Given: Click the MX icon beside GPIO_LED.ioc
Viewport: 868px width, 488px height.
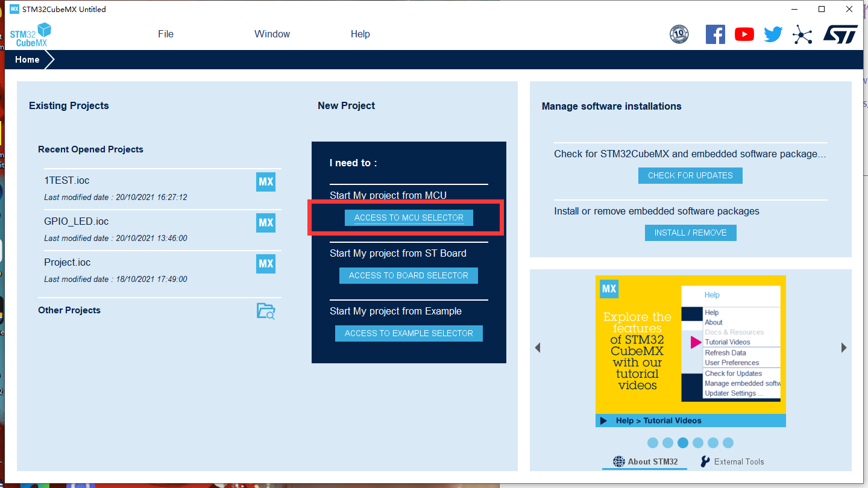Looking at the screenshot, I should coord(266,223).
